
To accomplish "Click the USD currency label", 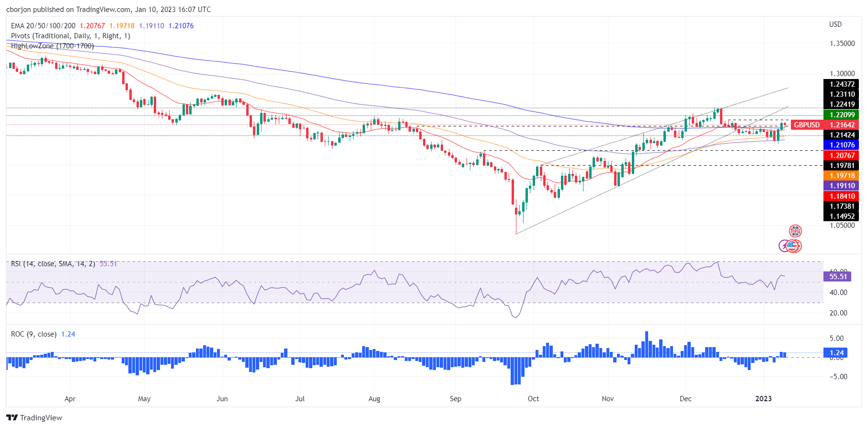I will click(x=835, y=24).
